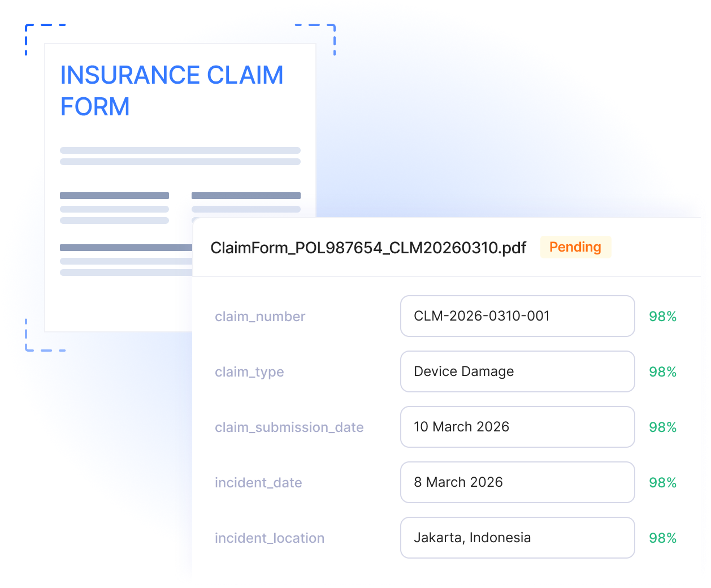Click the incident_date field showing 8 March 2026
711x588 pixels.
(x=517, y=482)
